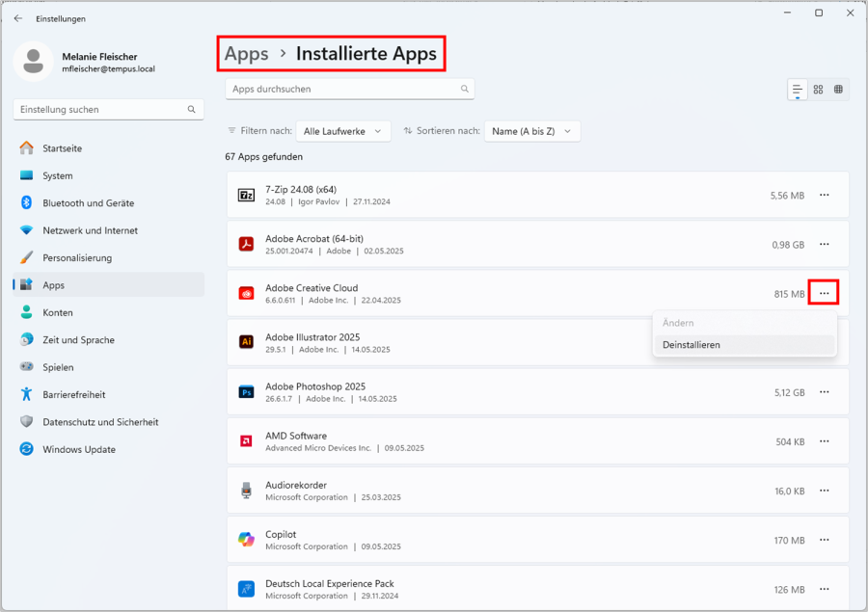Click the 67 Apps gefunden count
Viewport: 868px width, 612px height.
coord(263,156)
